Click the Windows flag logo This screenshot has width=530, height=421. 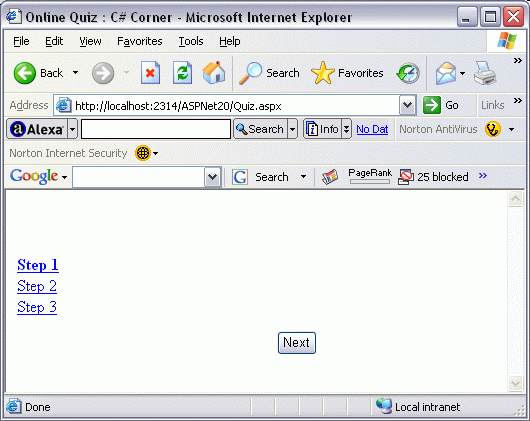507,41
